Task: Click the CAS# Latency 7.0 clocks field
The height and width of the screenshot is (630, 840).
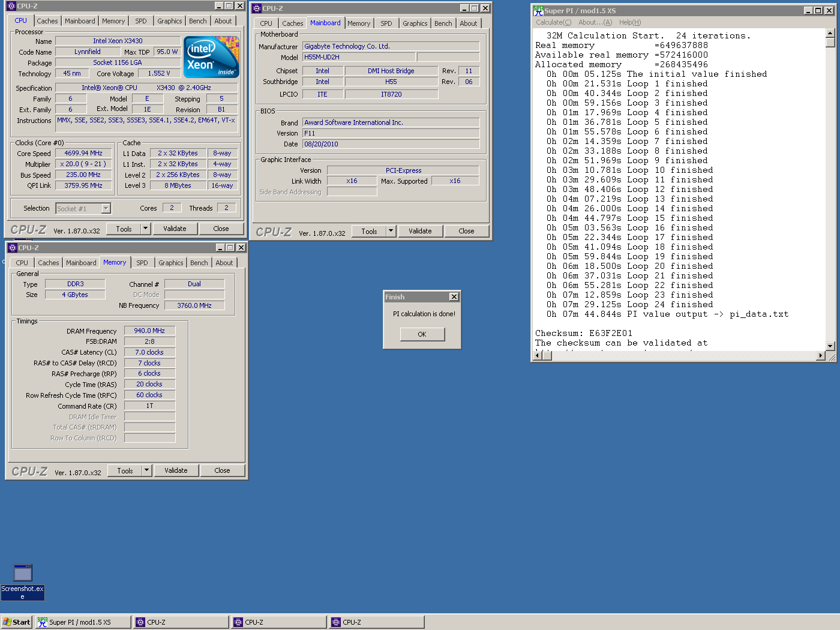Action: pyautogui.click(x=149, y=352)
